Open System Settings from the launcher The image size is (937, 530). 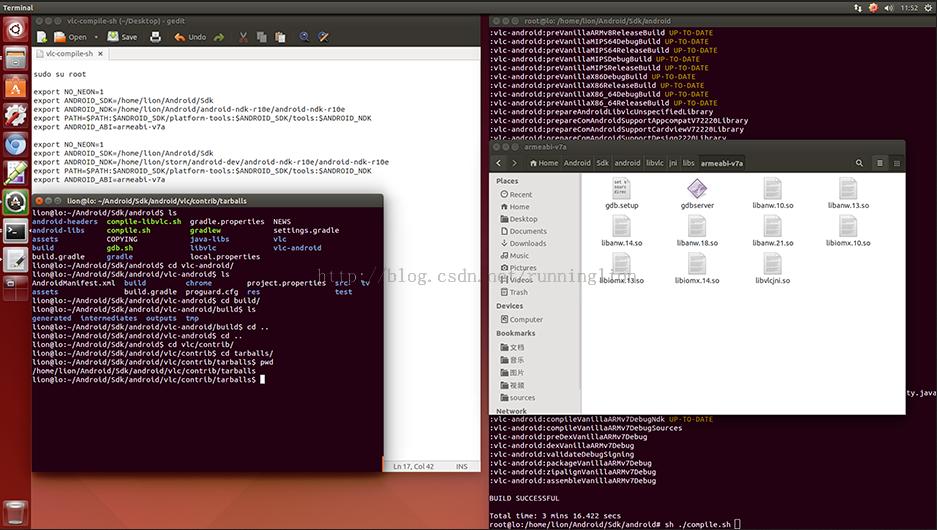point(16,116)
